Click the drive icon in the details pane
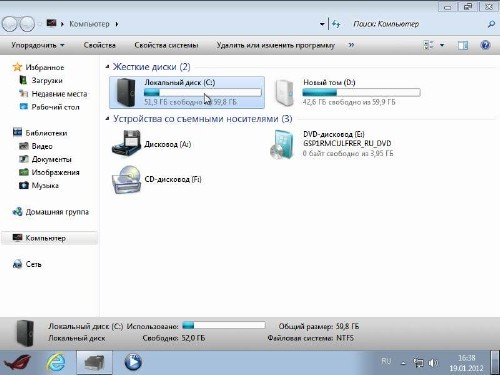This screenshot has width=500, height=375. [x=25, y=333]
